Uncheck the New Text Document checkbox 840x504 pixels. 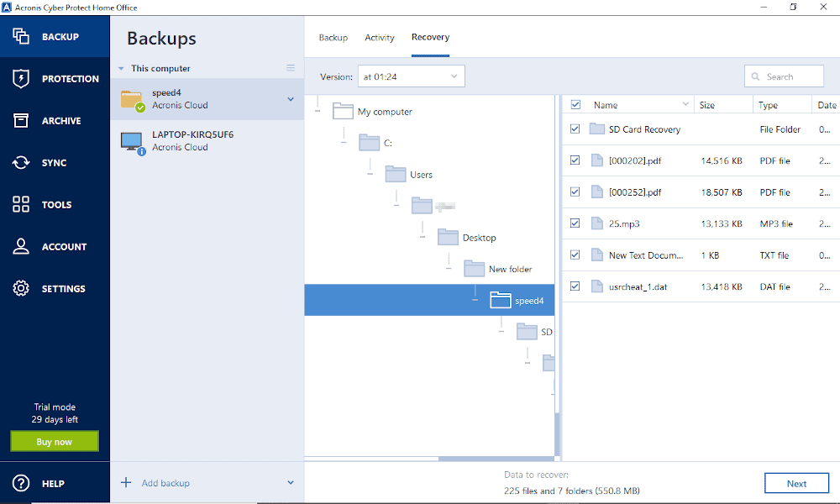click(x=575, y=255)
